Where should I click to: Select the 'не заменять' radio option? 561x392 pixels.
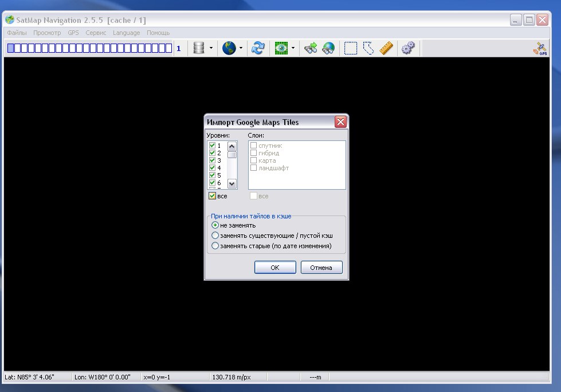coord(215,225)
